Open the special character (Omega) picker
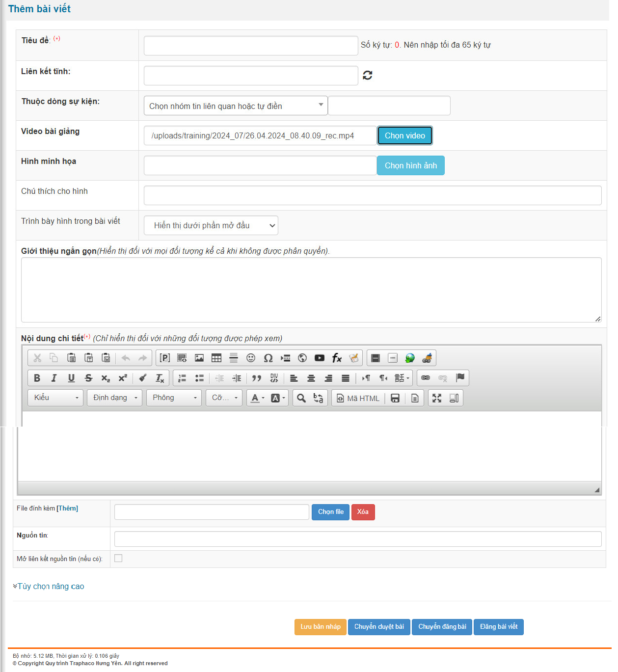Viewport: 618px width, 672px height. tap(268, 358)
